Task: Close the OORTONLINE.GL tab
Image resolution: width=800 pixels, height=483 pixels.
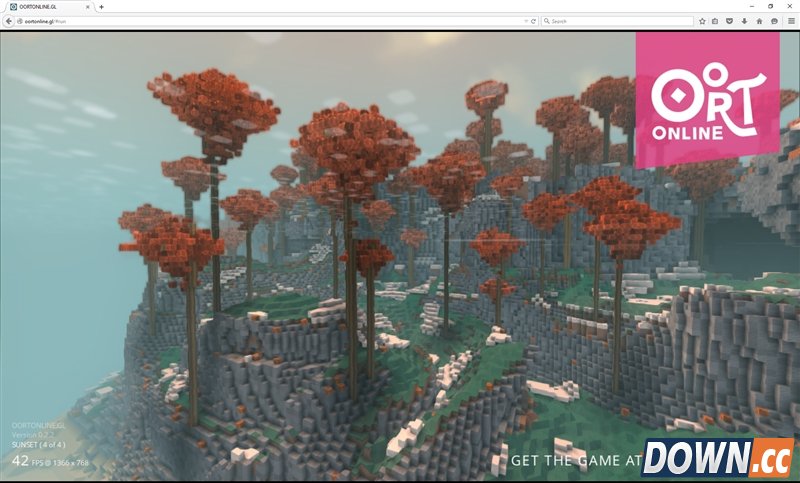Action: click(90, 6)
